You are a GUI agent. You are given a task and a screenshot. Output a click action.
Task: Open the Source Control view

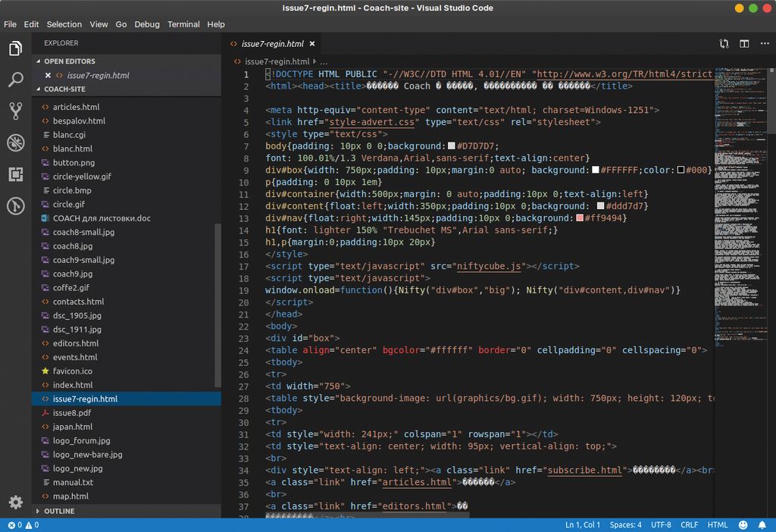pos(16,111)
